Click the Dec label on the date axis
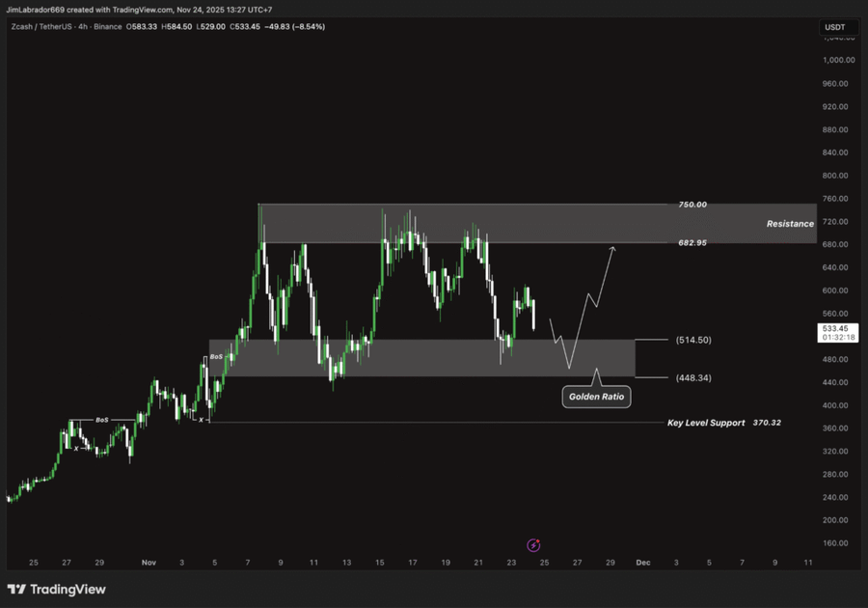 pyautogui.click(x=642, y=562)
